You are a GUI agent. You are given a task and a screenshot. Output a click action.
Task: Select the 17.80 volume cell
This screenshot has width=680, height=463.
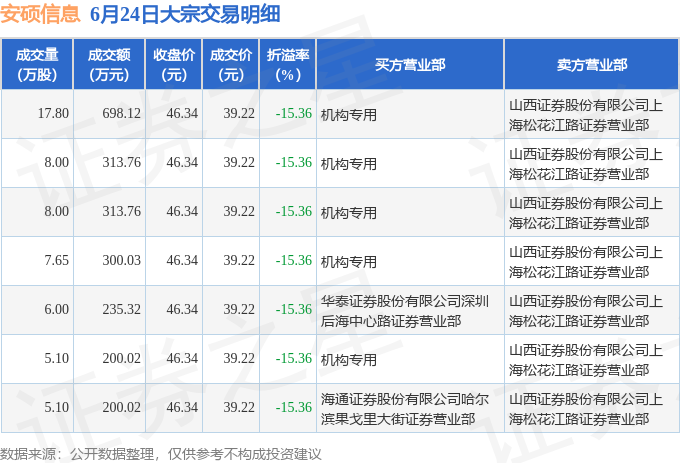pyautogui.click(x=37, y=114)
